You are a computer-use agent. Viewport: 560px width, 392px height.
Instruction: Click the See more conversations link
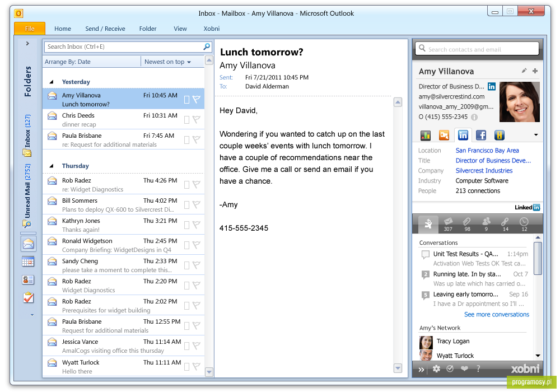[496, 315]
